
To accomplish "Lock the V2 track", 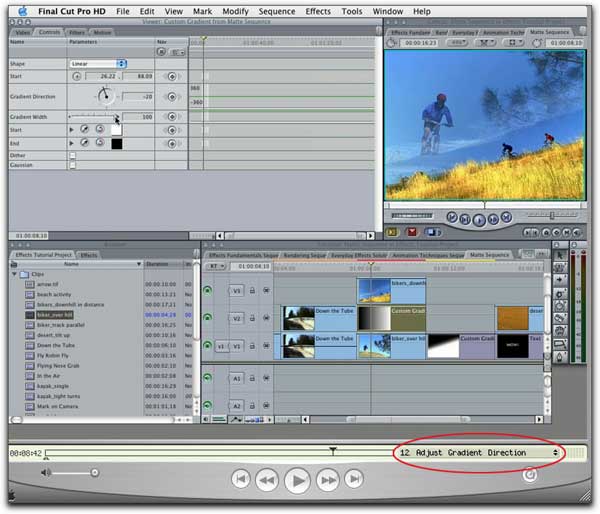I will pos(252,318).
